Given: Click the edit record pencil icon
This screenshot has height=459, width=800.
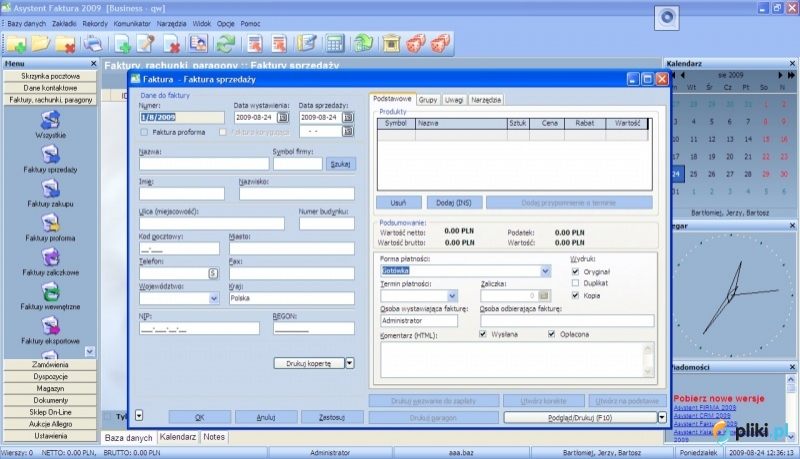Looking at the screenshot, I should 146,43.
